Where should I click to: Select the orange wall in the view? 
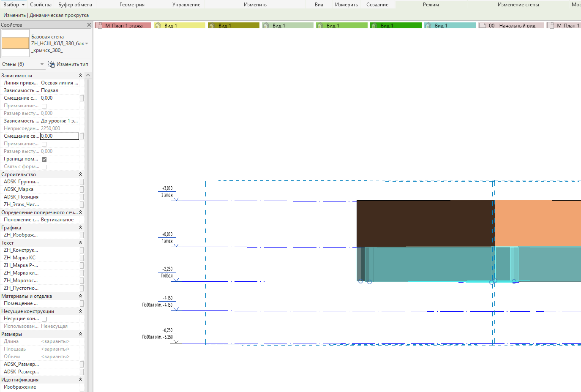pos(537,223)
